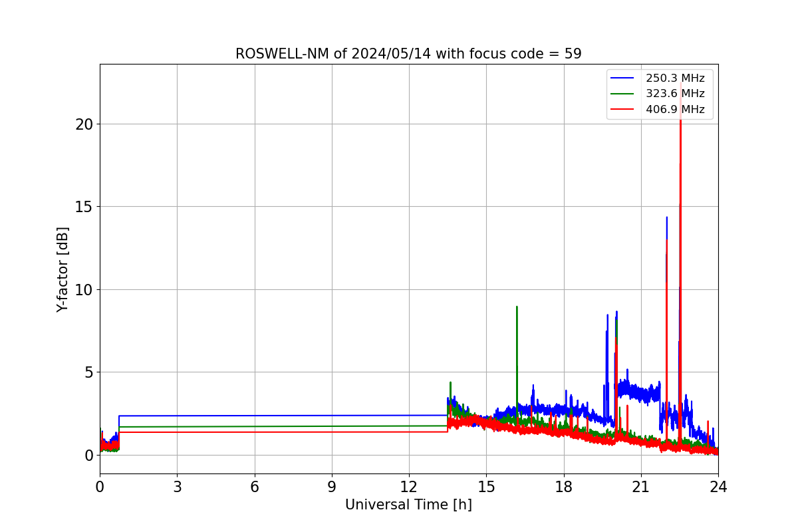Viewport: 798px width, 532px height.
Task: Click the green spike peak just after 16 h
Action: click(517, 307)
